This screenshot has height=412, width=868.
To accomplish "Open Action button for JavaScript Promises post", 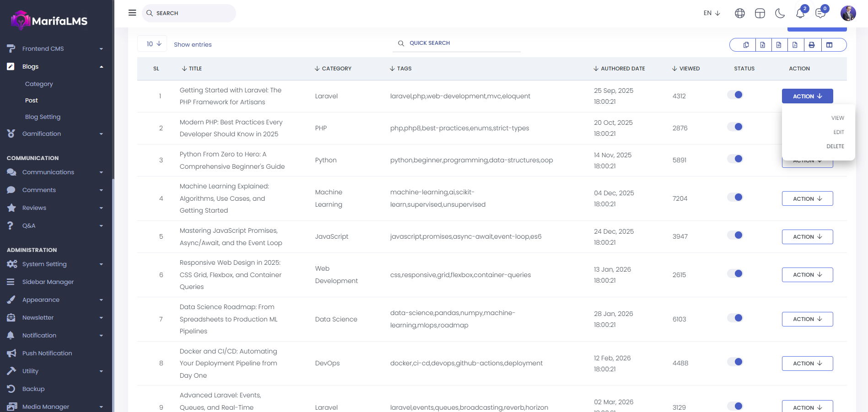I will tap(807, 237).
